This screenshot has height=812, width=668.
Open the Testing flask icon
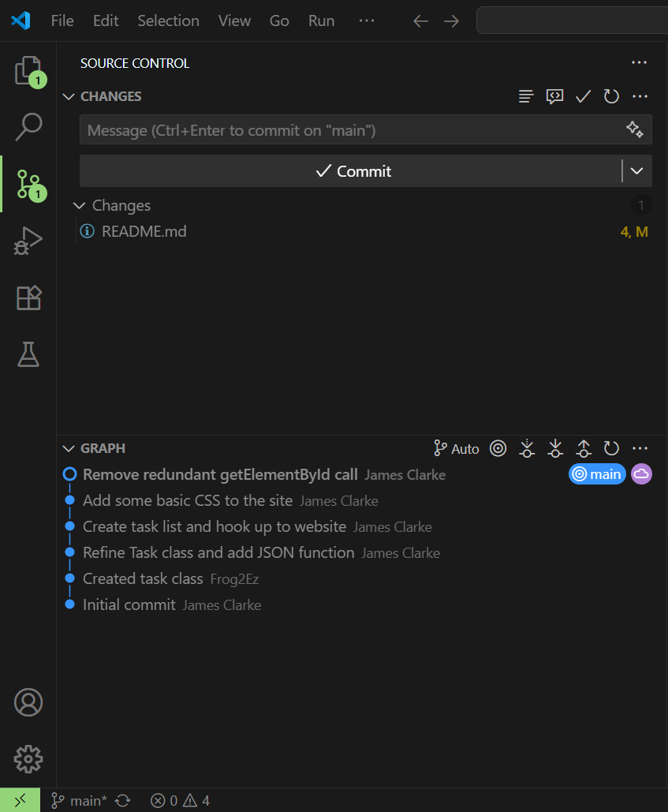click(28, 354)
